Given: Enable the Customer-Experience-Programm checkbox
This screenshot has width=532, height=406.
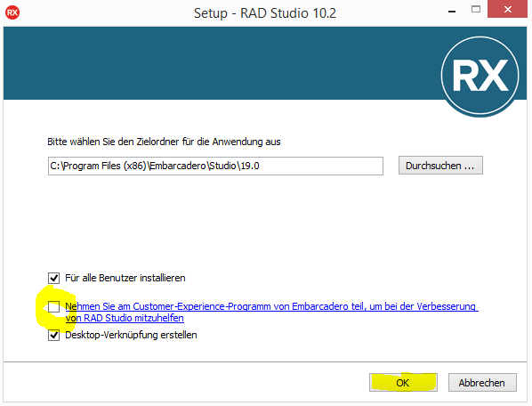Looking at the screenshot, I should [x=53, y=306].
